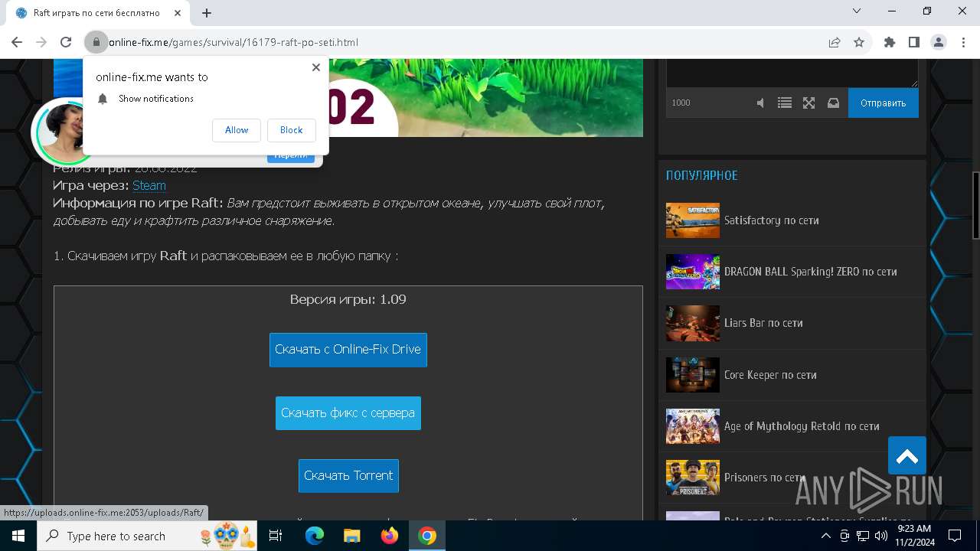Screen dimensions: 980x551
Task: Open the Chrome three-dot menu
Action: tap(963, 43)
